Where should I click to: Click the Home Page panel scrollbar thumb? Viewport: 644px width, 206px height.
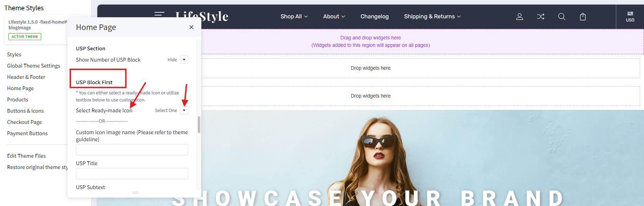click(199, 125)
